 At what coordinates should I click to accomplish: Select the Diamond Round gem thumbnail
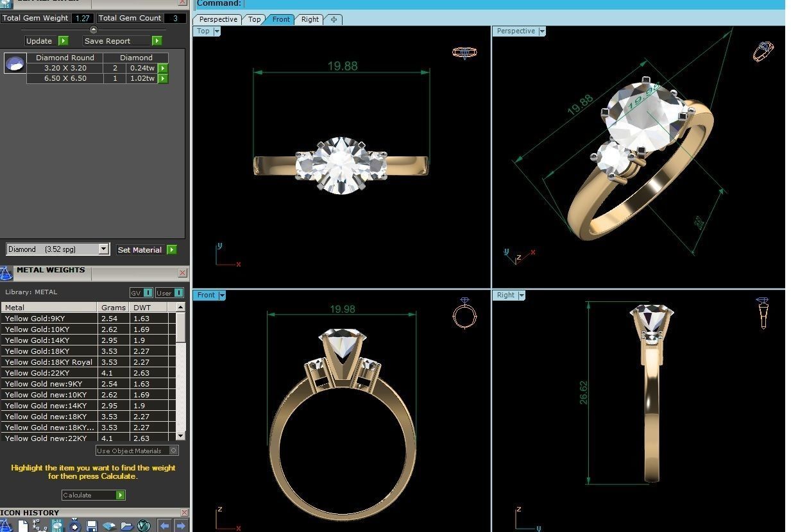(15, 63)
